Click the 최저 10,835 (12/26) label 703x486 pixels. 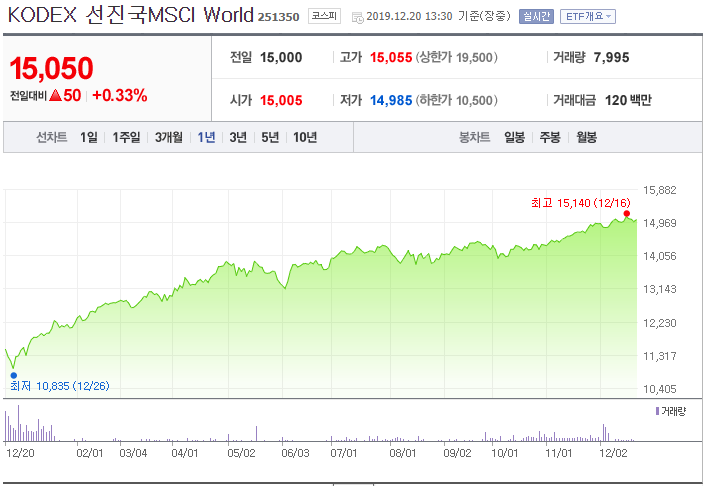click(60, 386)
